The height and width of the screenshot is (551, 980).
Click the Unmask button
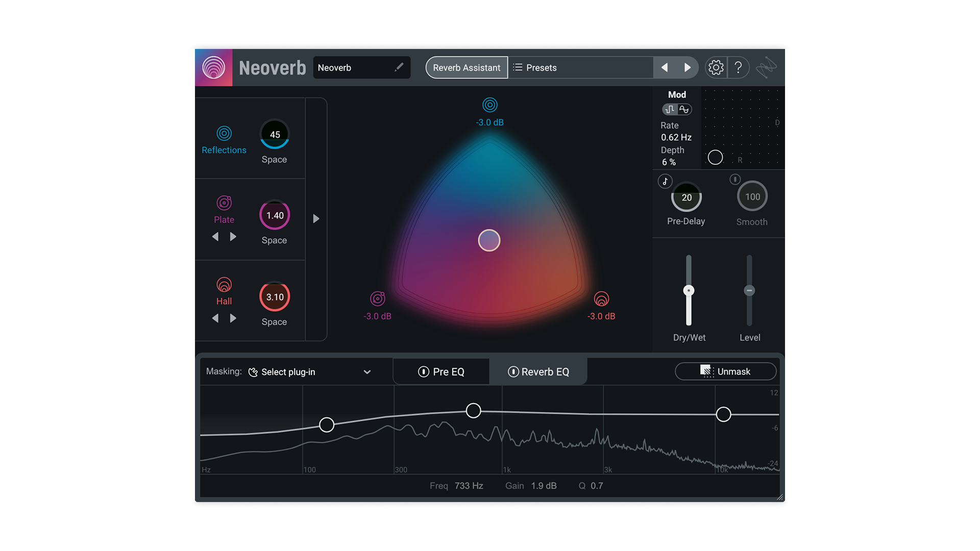[725, 371]
